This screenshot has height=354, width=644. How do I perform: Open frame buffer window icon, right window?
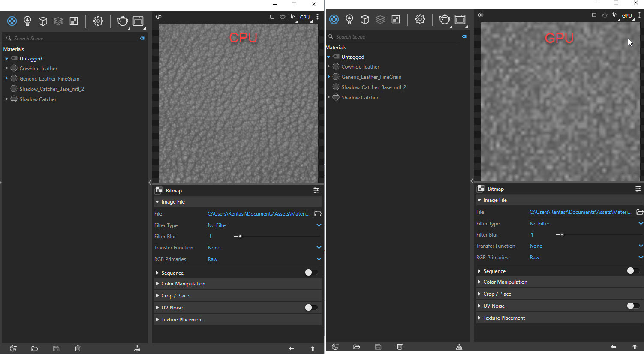pyautogui.click(x=460, y=19)
